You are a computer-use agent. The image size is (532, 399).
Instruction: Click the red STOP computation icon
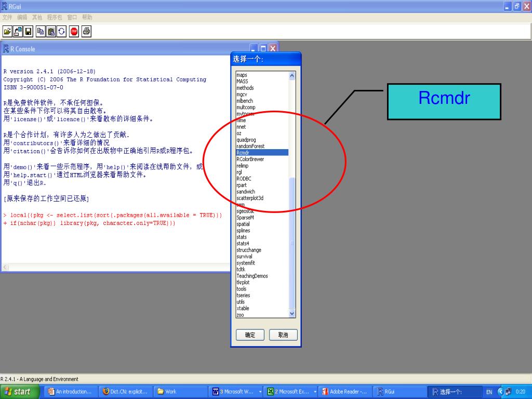pos(74,32)
